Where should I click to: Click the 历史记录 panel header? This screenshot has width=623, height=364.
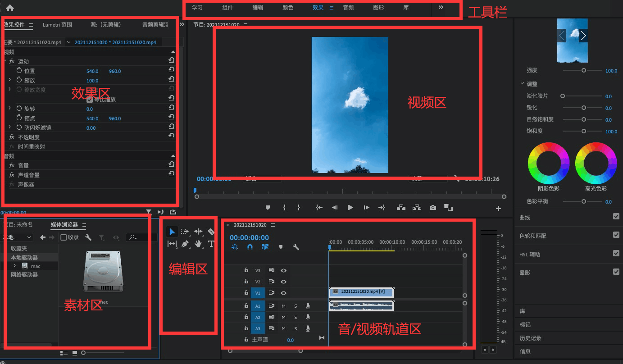[531, 338]
